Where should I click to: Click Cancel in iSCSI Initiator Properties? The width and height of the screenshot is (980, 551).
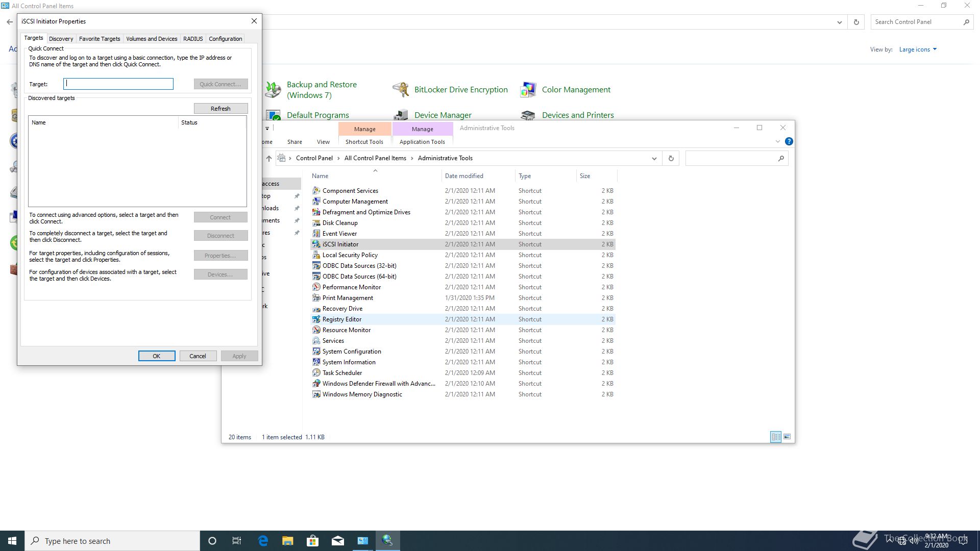[198, 356]
